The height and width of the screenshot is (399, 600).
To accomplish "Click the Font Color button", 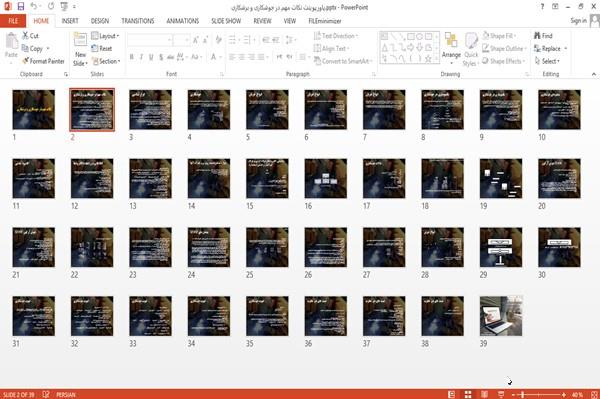I will click(x=214, y=57).
